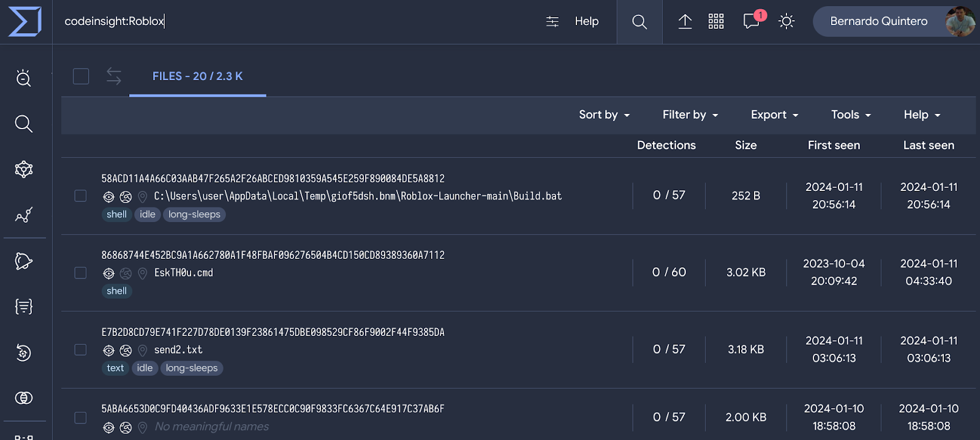Click the First seen column header
This screenshot has width=980, height=440.
[834, 146]
